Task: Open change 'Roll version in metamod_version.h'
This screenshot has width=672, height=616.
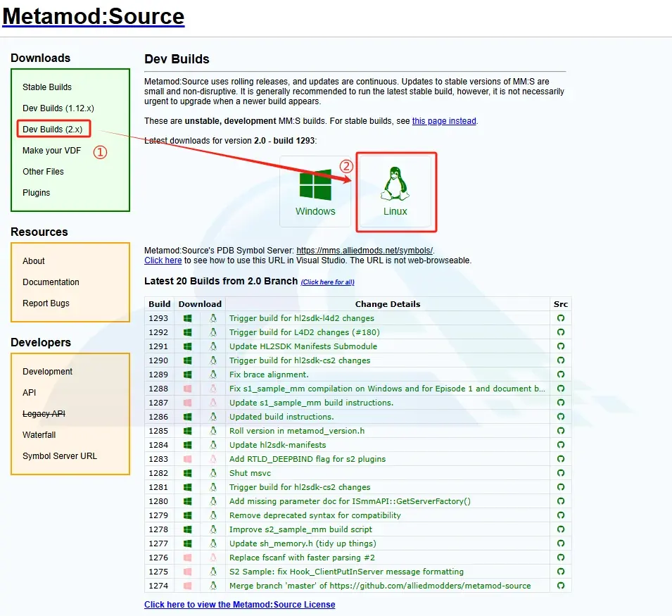Action: tap(296, 431)
